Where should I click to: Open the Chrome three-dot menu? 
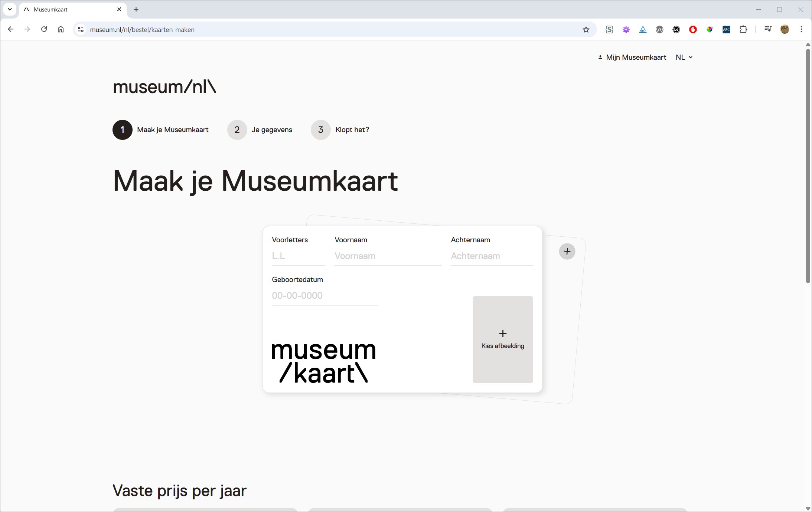click(x=801, y=29)
